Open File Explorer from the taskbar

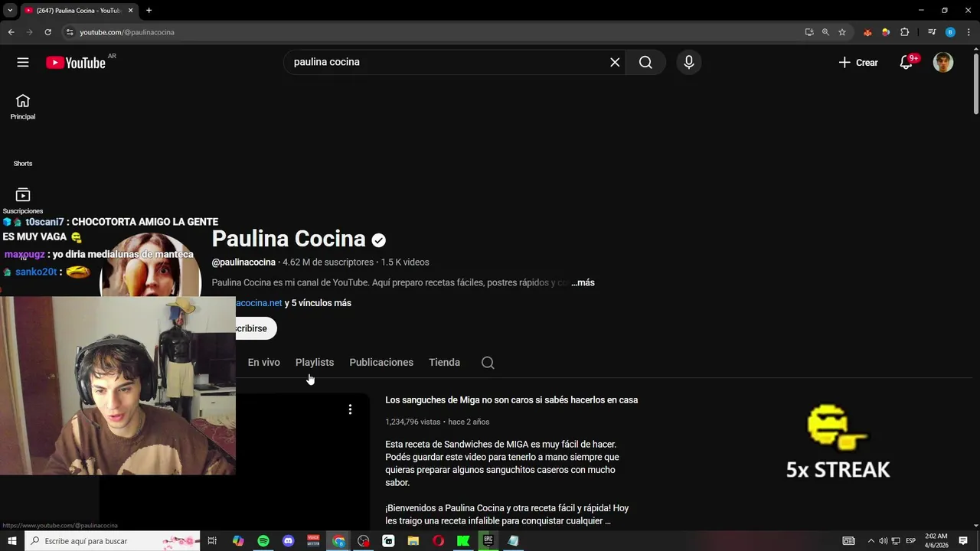click(413, 541)
